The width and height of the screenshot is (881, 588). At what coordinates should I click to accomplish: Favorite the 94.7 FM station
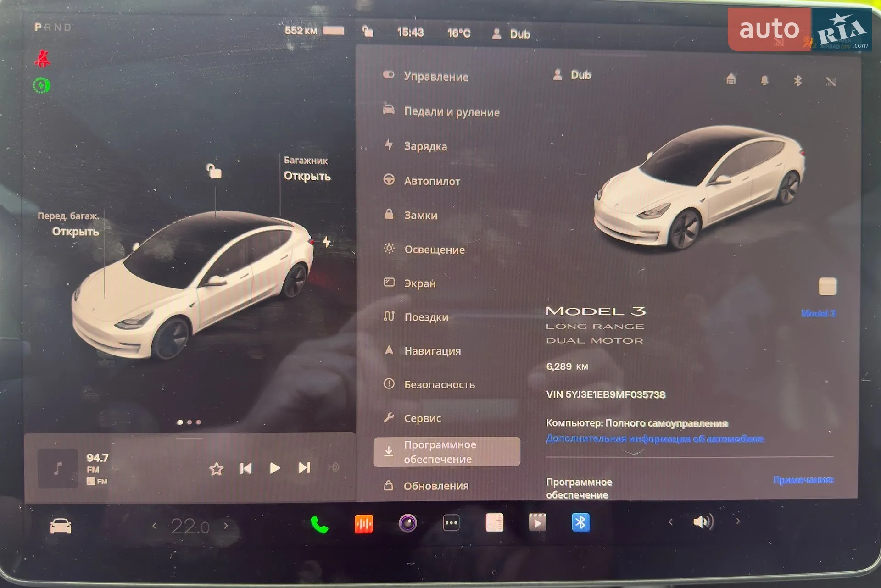tap(216, 469)
